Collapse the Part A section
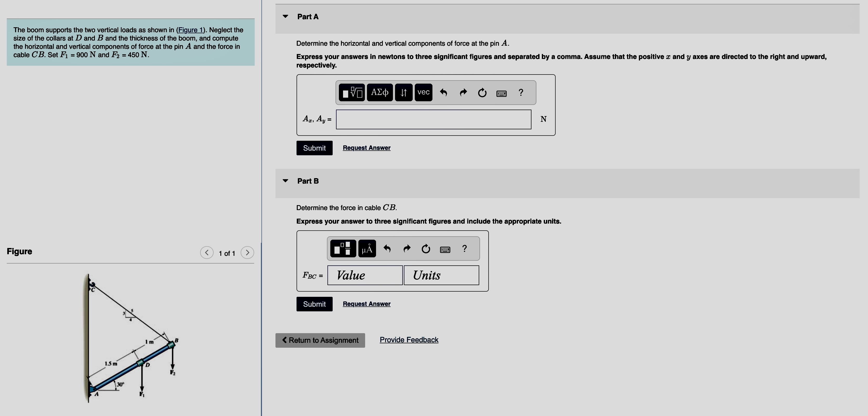This screenshot has width=868, height=416. click(x=285, y=17)
